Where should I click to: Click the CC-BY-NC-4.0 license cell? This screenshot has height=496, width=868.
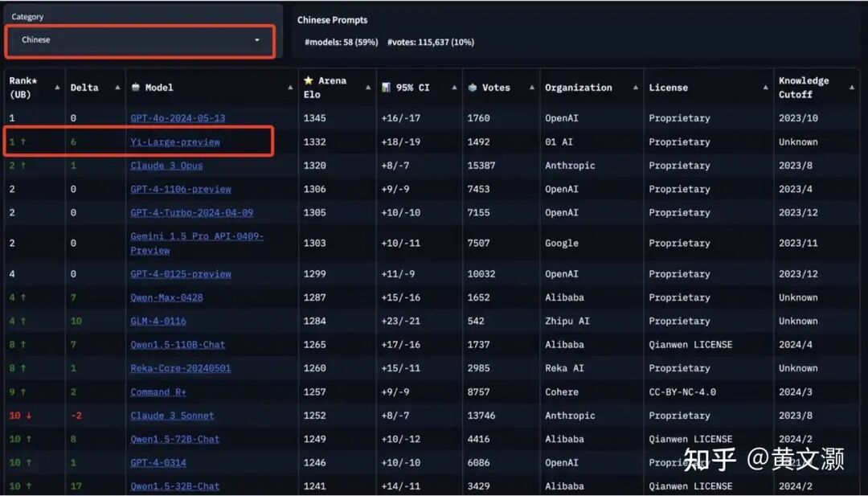(682, 392)
